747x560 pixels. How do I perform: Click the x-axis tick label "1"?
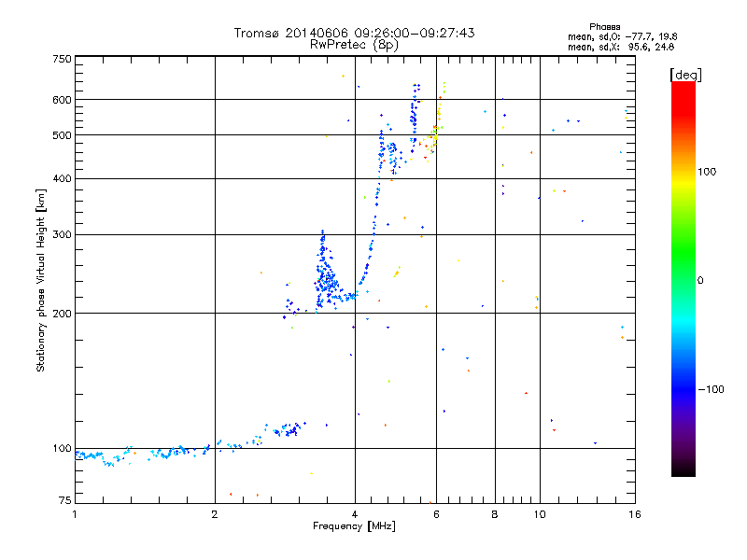pyautogui.click(x=75, y=514)
